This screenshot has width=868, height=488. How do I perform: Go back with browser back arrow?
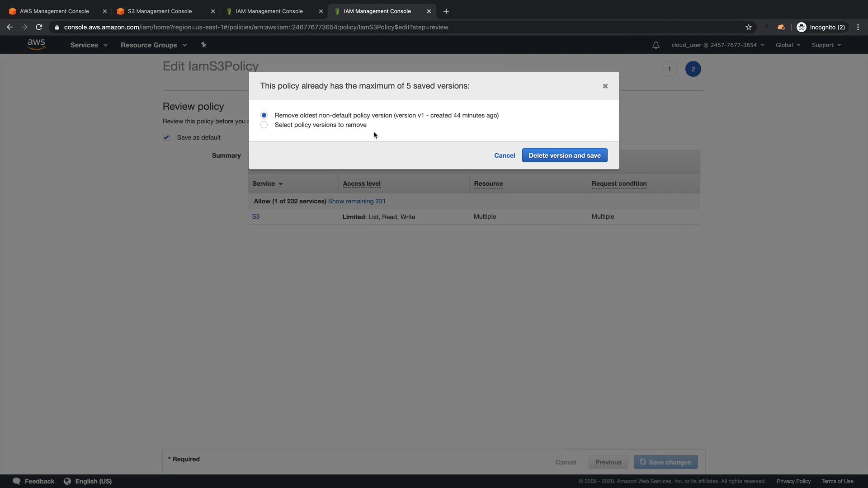[10, 27]
